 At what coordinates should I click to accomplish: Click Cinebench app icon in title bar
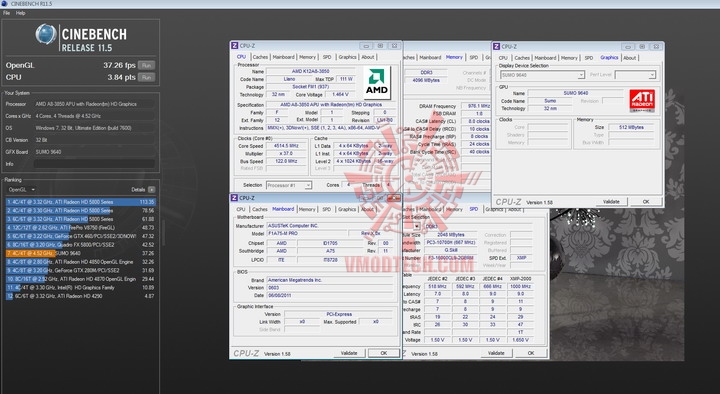pos(5,4)
